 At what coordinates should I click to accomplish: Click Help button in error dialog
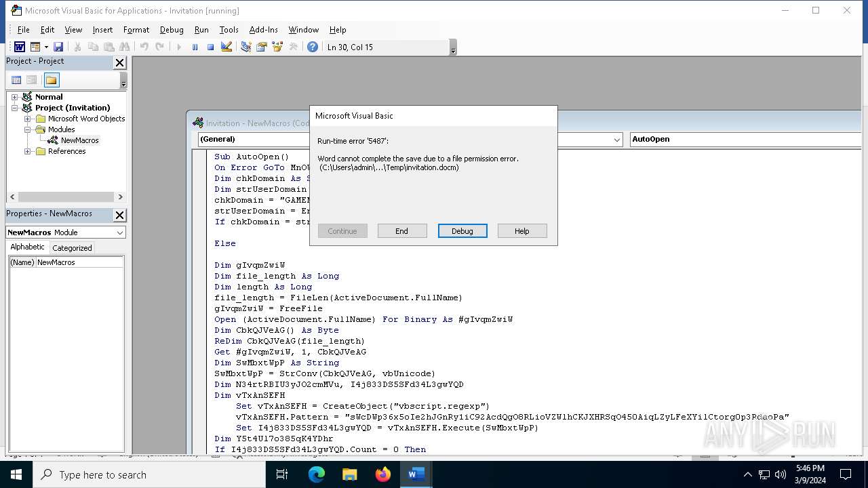tap(522, 231)
